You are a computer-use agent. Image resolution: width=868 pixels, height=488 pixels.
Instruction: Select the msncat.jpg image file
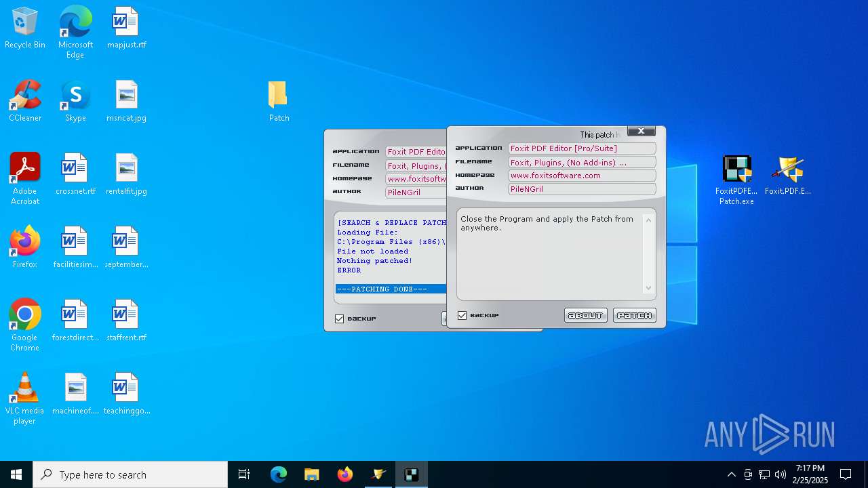coord(126,101)
